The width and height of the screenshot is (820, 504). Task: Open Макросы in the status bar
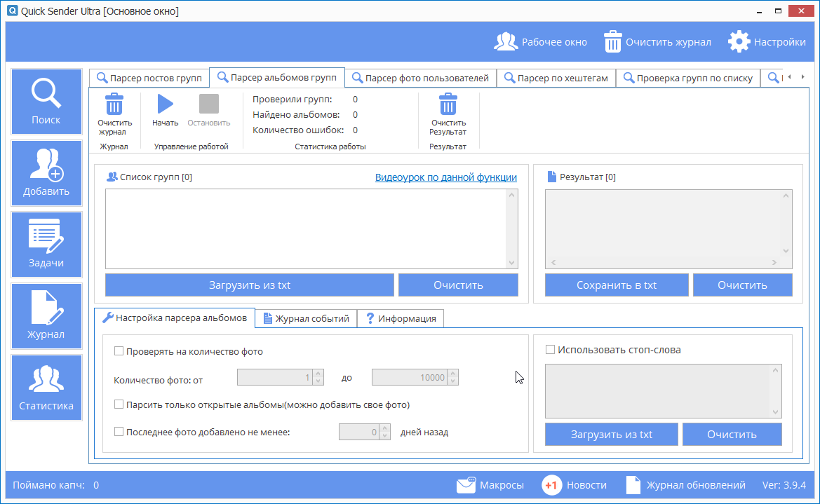490,485
